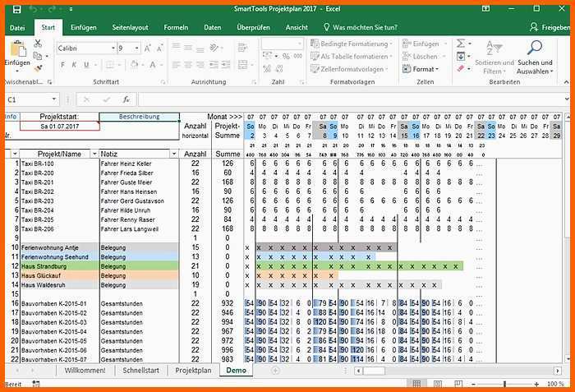The height and width of the screenshot is (392, 575).
Task: Open Bedingte Formatierung dropdown
Action: [352, 44]
